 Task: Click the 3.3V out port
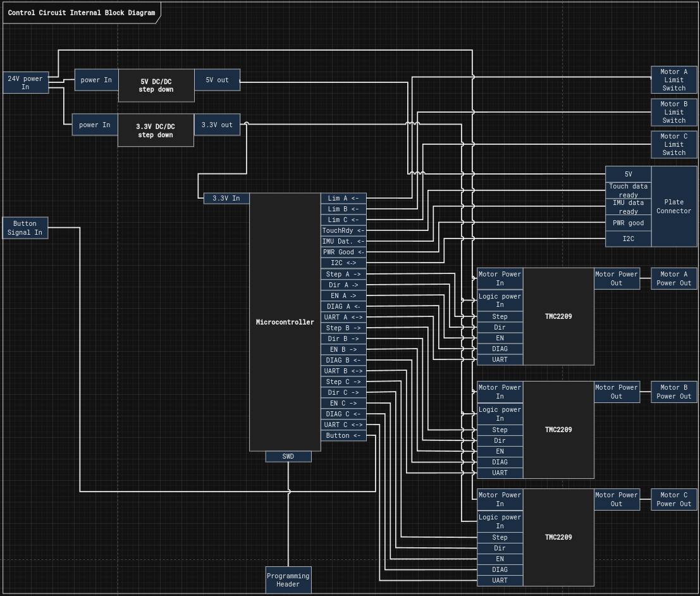tap(217, 125)
